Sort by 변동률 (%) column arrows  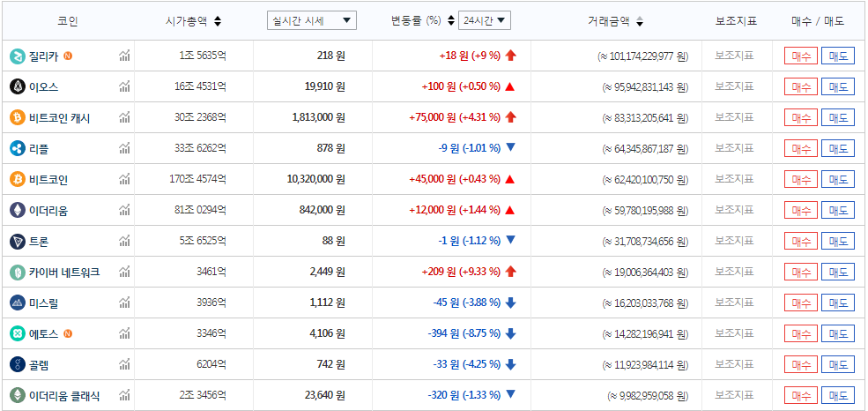pyautogui.click(x=451, y=21)
